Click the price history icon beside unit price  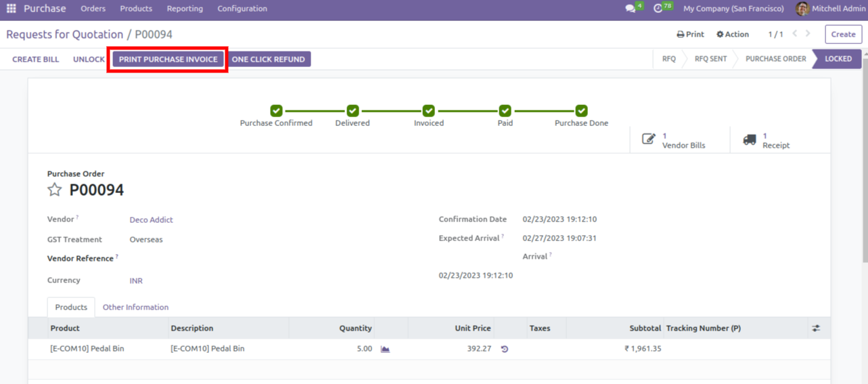(x=504, y=349)
